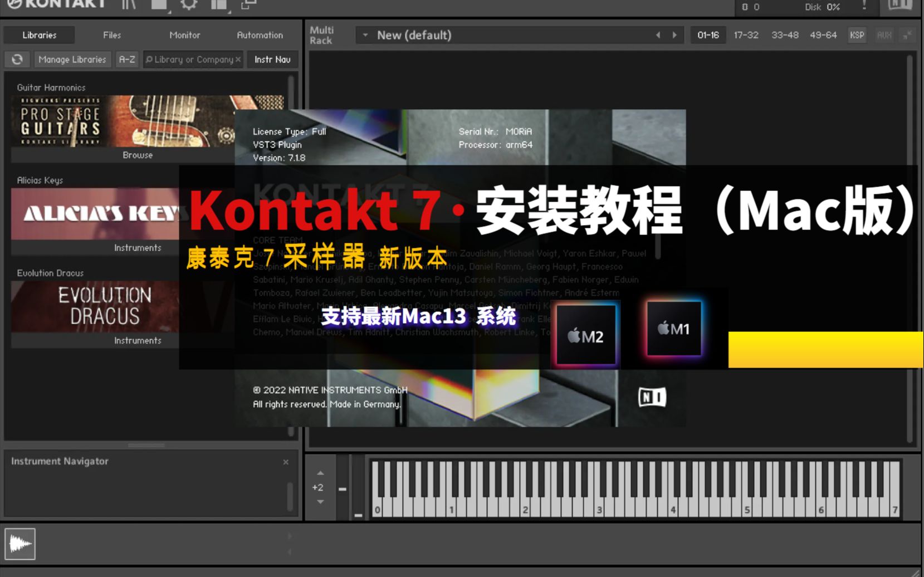Click the Alicia's Keys library banner
Viewport: 924px width, 577px height.
tap(95, 214)
